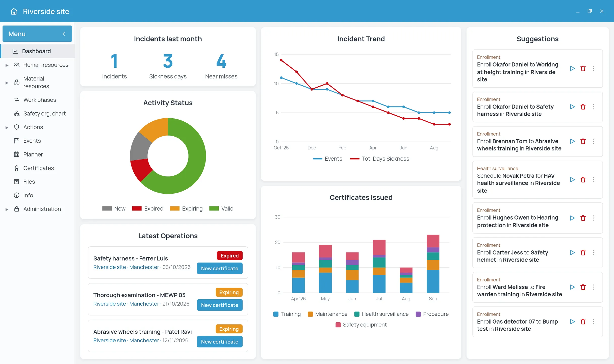Screen dimensions: 614x364
Task: Open the Safety org. chart menu item
Action: tap(38, 114)
